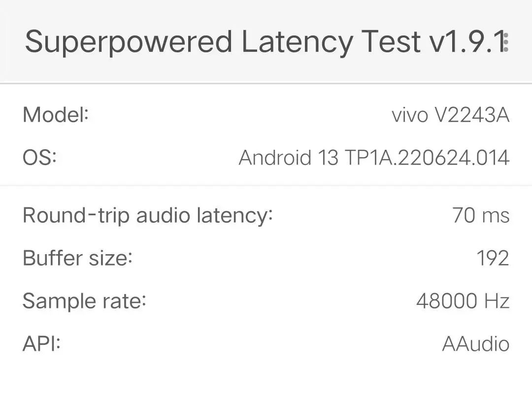Select the OS label
The width and height of the screenshot is (532, 401).
40,158
